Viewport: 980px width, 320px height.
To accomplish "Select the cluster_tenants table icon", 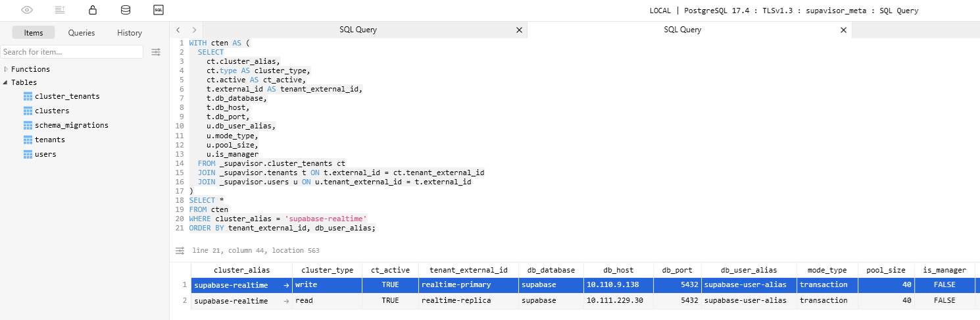I will (28, 96).
